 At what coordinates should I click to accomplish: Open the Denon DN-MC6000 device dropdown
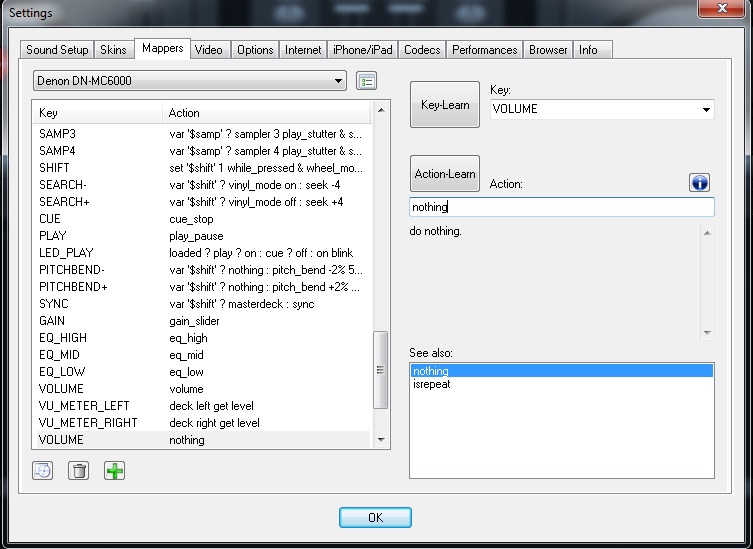click(190, 81)
